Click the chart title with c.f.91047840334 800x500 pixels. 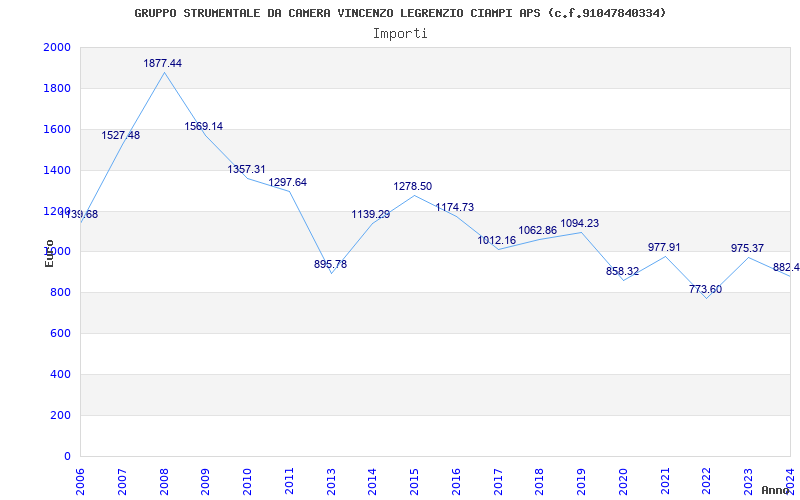400,13
